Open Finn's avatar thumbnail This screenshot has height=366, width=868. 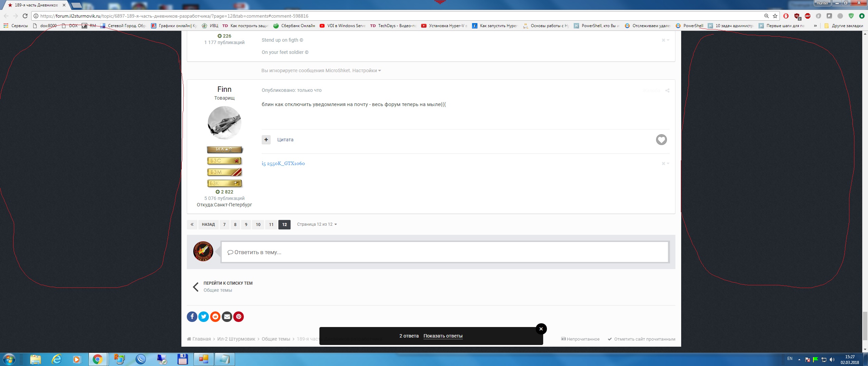coord(224,123)
